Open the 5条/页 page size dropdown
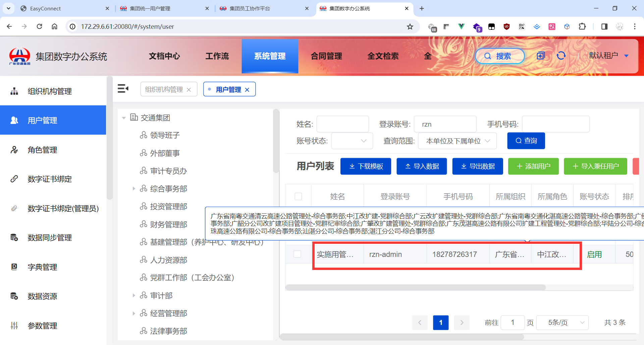This screenshot has height=345, width=644. tap(562, 323)
